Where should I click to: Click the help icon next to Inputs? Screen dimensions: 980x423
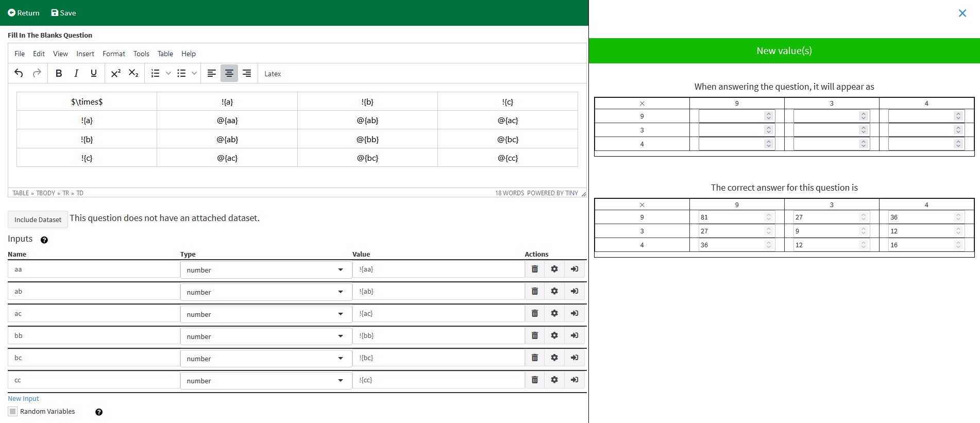tap(44, 240)
